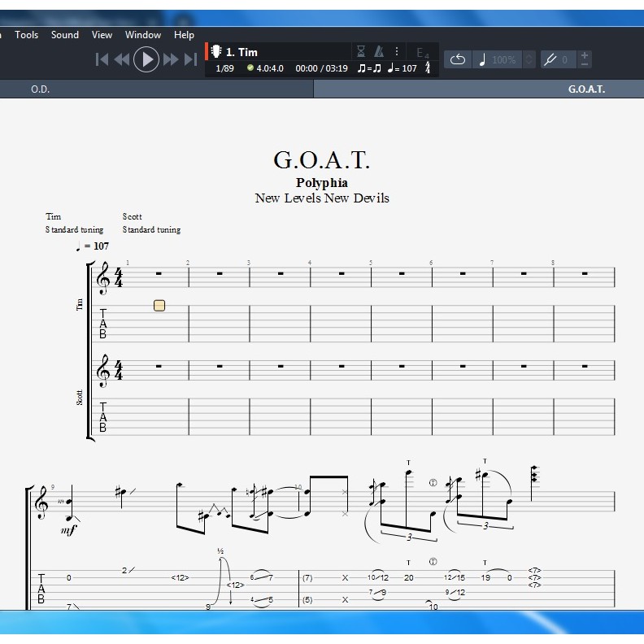Image resolution: width=644 pixels, height=644 pixels.
Task: Toggle loop playback
Action: [458, 60]
